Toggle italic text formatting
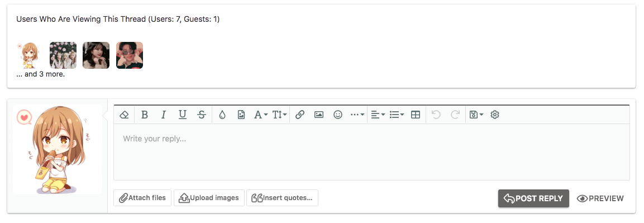This screenshot has height=223, width=644. (164, 115)
